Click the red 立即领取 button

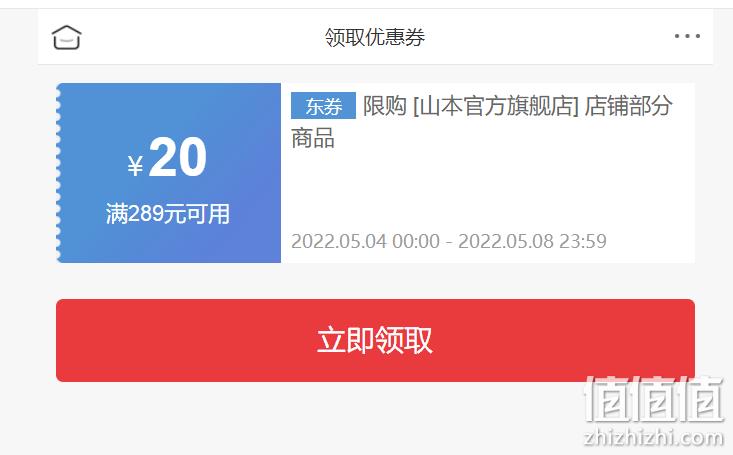pos(375,340)
